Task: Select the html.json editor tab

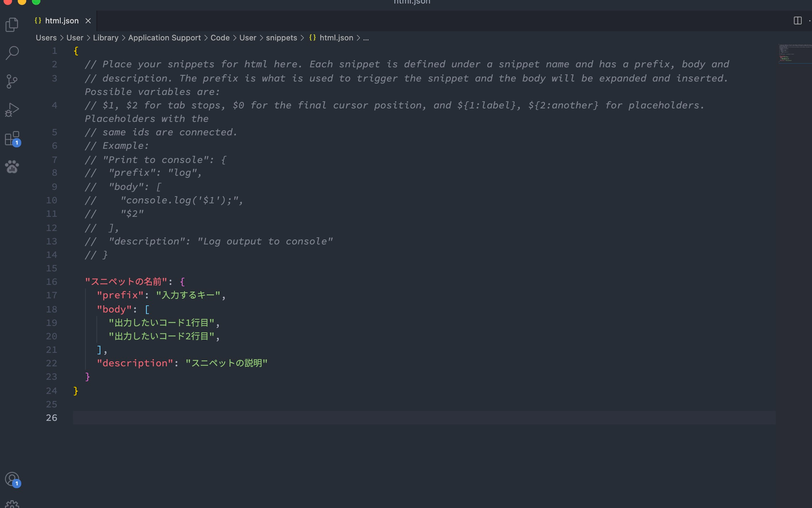Action: point(63,21)
